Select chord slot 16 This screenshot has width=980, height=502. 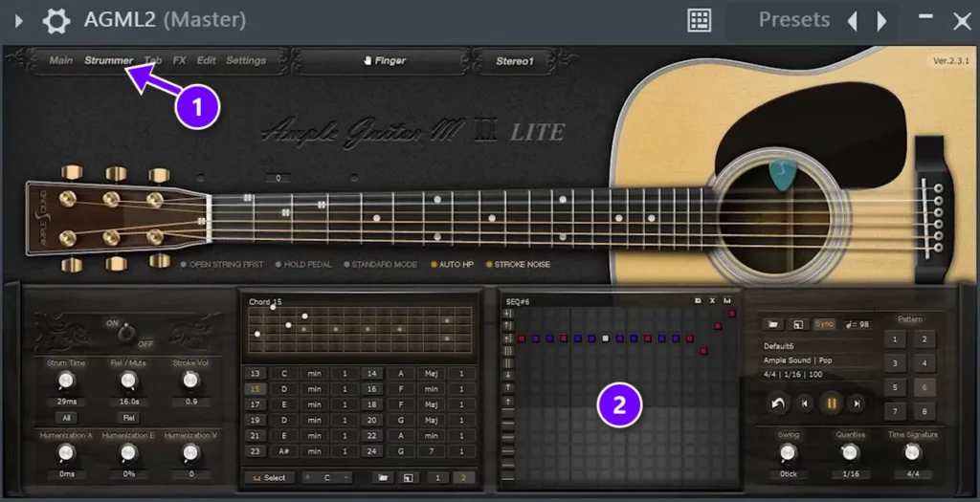pyautogui.click(x=371, y=389)
